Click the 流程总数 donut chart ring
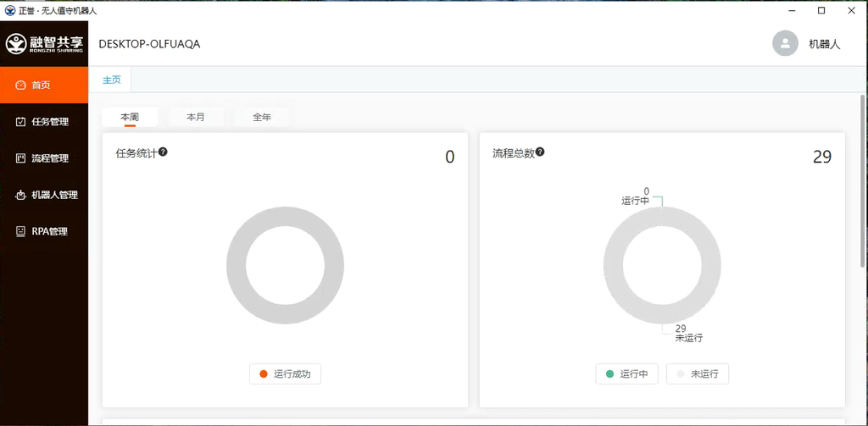This screenshot has width=868, height=426. (x=614, y=266)
